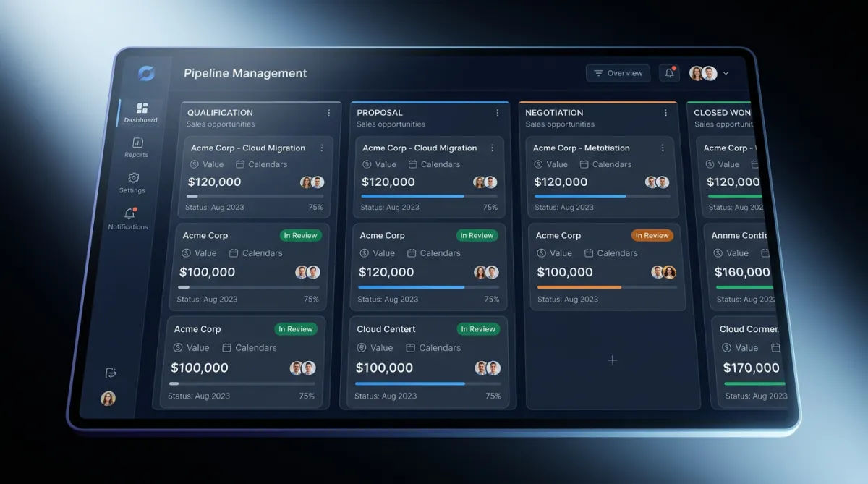Open the QUALIFICATION column options menu

[329, 113]
